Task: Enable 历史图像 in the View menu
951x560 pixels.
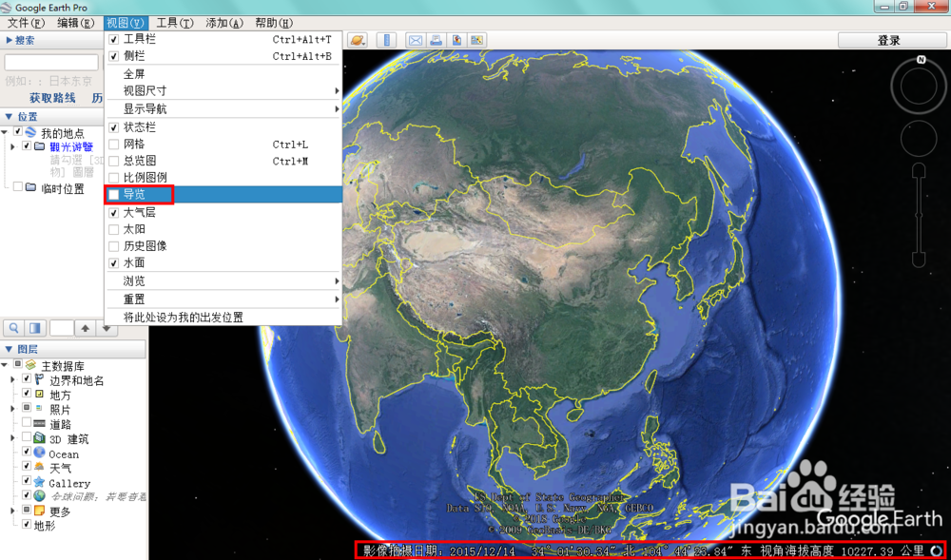Action: point(223,246)
